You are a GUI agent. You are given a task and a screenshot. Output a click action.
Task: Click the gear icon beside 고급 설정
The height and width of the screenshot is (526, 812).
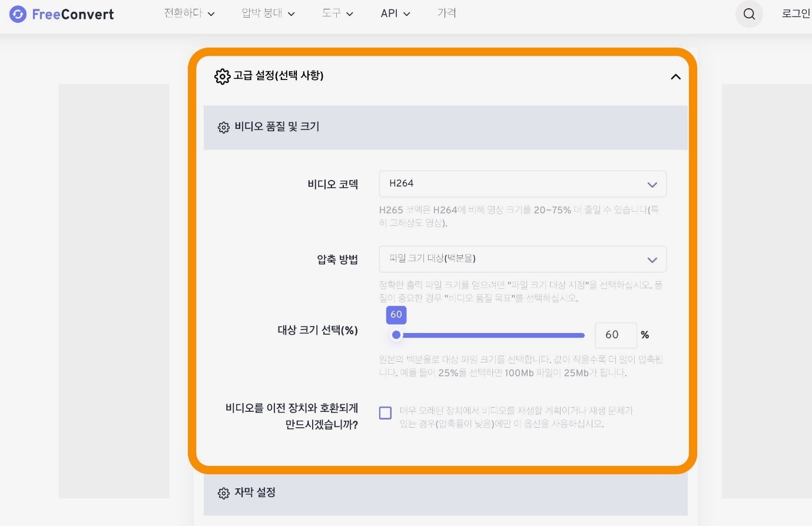tap(222, 76)
